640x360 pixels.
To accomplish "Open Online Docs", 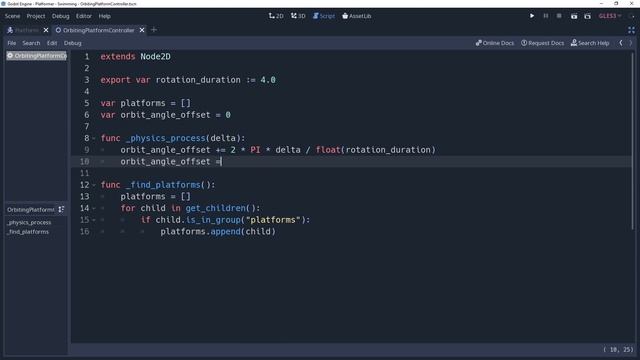I will coord(495,43).
